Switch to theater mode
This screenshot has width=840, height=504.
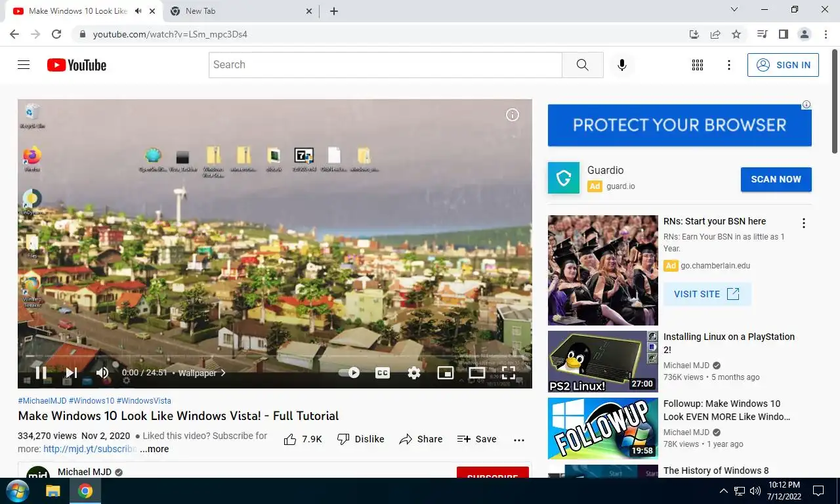pyautogui.click(x=477, y=373)
